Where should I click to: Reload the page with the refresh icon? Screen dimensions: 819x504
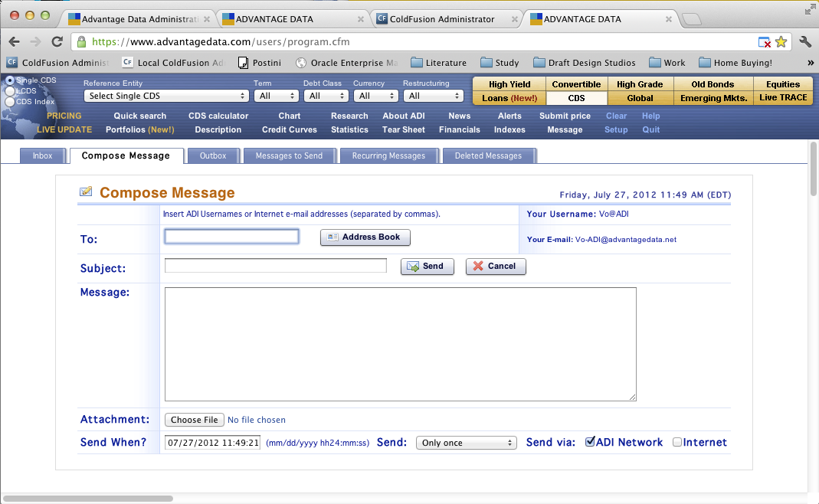(57, 42)
